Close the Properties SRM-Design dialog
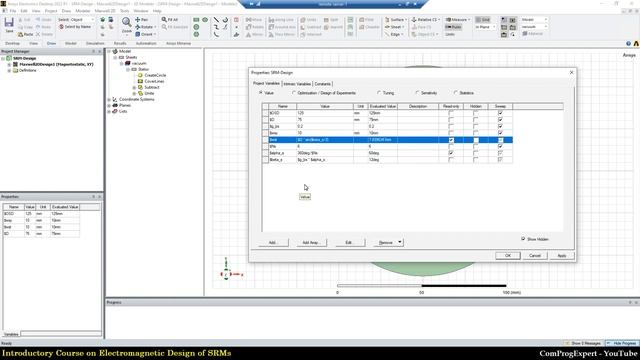This screenshot has width=640, height=360. point(571,72)
